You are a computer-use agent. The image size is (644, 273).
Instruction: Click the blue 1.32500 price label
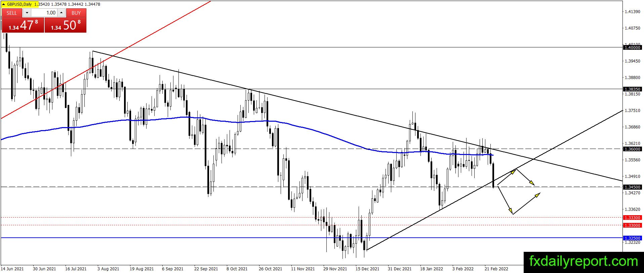632,238
